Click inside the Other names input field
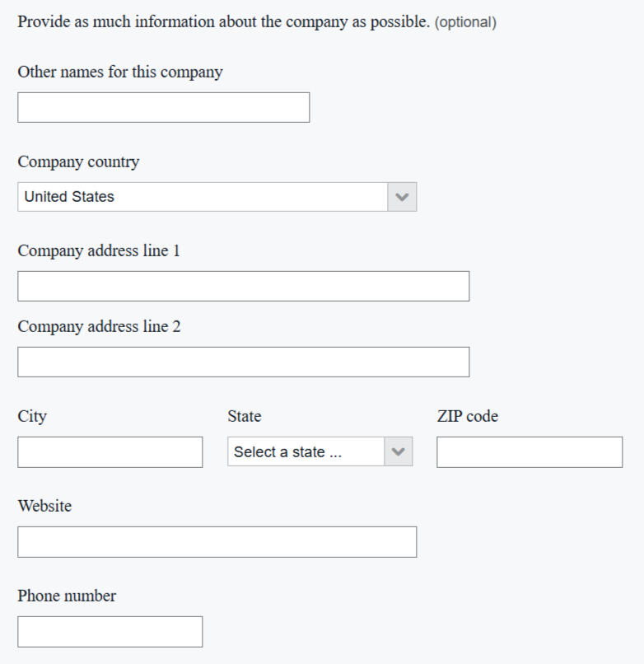644x664 pixels. point(163,106)
